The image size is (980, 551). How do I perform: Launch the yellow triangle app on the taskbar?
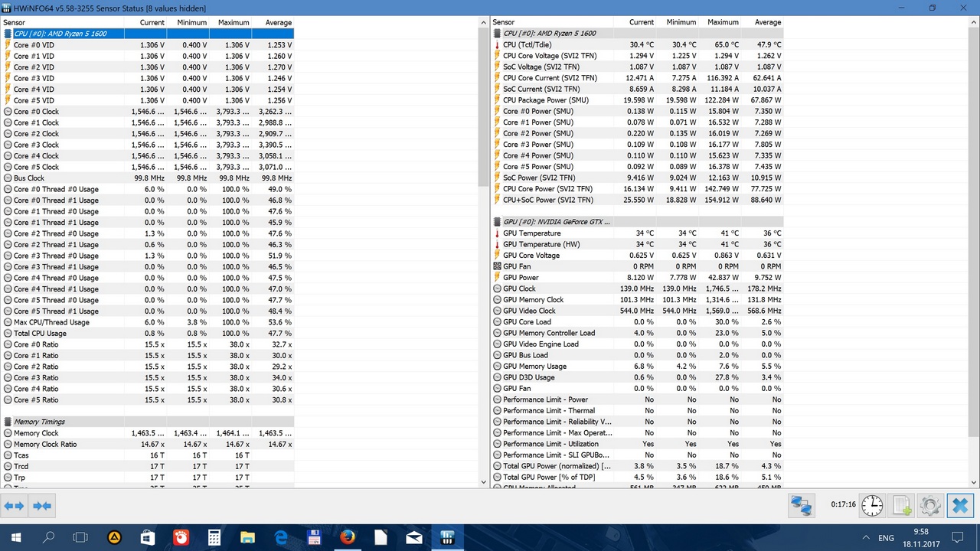(x=115, y=537)
